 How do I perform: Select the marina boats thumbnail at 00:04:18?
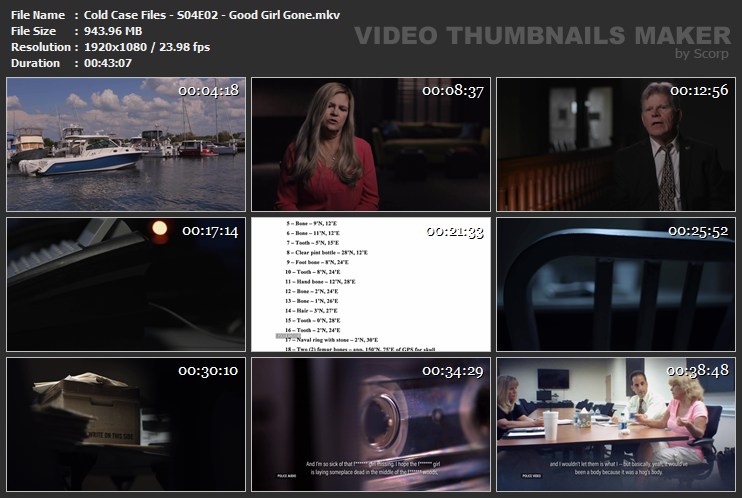coord(126,144)
